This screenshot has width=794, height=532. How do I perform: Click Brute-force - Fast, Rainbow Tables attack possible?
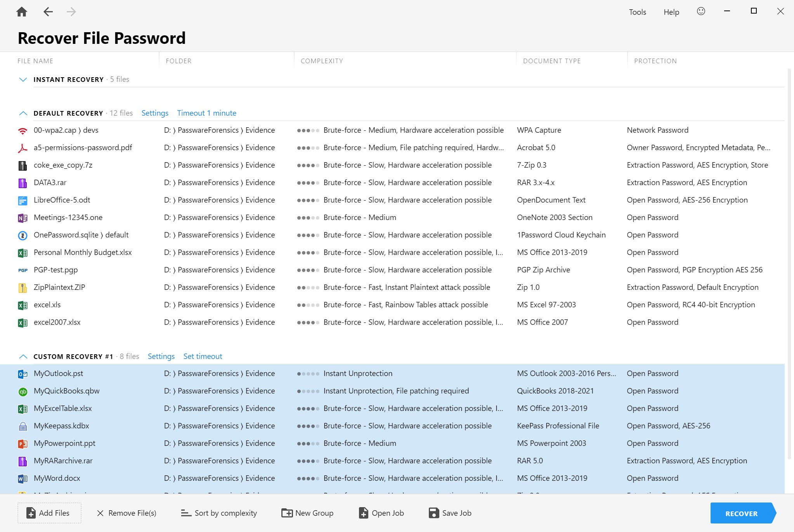(x=406, y=305)
